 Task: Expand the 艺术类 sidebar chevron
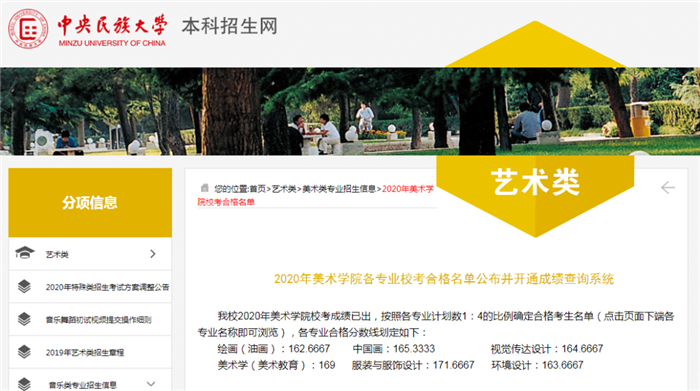pyautogui.click(x=153, y=254)
